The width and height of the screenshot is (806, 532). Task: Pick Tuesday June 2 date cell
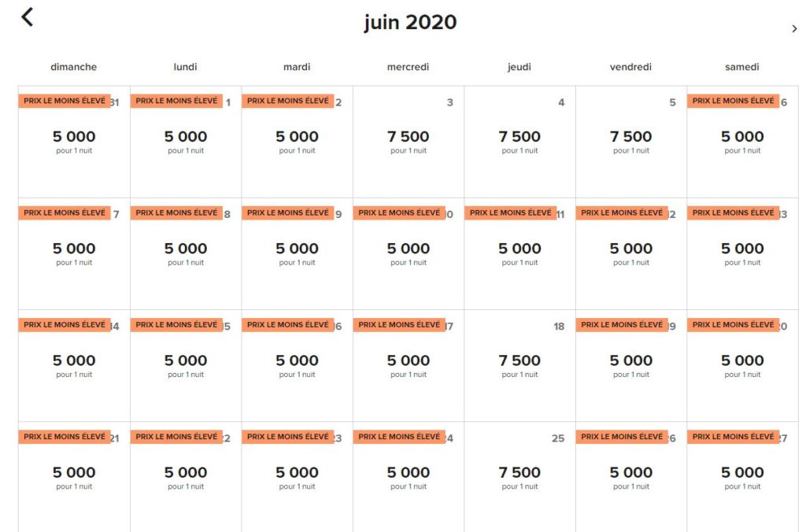297,142
